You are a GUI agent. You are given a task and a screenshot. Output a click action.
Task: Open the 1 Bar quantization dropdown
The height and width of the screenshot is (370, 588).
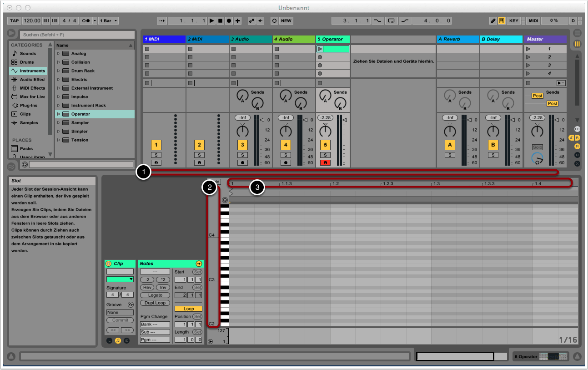pyautogui.click(x=109, y=21)
